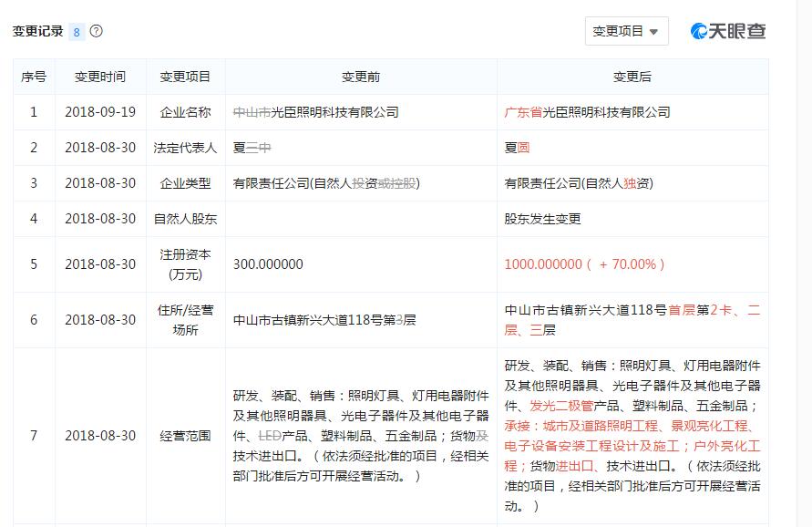Screen dimensions: 812x527
Task: Click the 变更记录 section title
Action: coord(37,31)
